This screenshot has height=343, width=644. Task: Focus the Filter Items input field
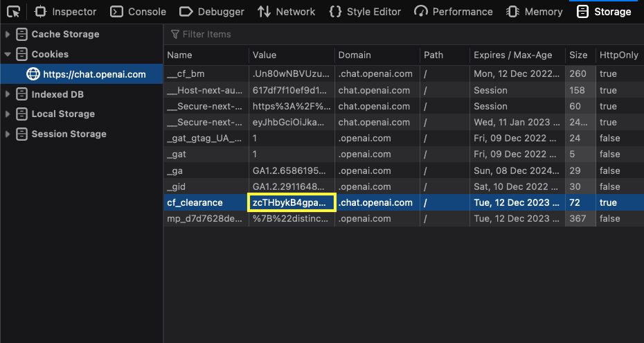(404, 35)
